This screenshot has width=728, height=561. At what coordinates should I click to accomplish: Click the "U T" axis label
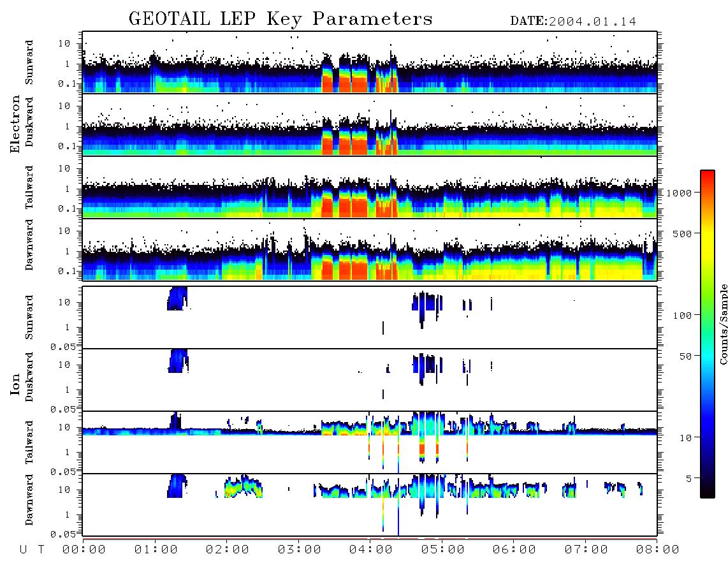pyautogui.click(x=32, y=550)
